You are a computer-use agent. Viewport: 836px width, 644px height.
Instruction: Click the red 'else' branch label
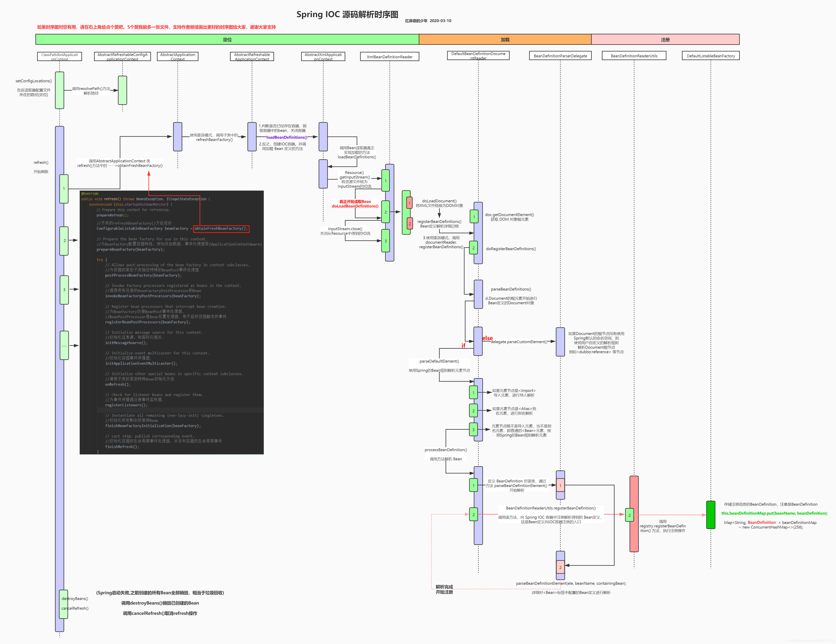click(487, 338)
